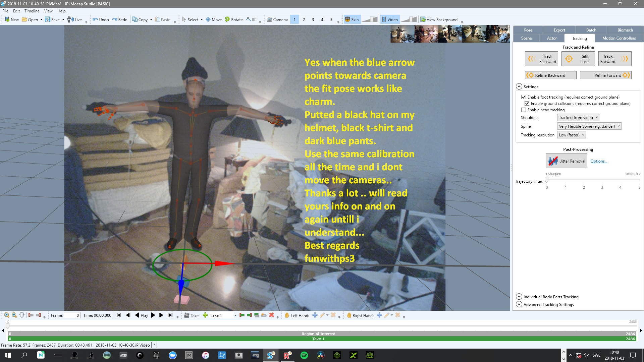The width and height of the screenshot is (644, 362).
Task: Zoom in on the timeline
Action: [x=7, y=315]
